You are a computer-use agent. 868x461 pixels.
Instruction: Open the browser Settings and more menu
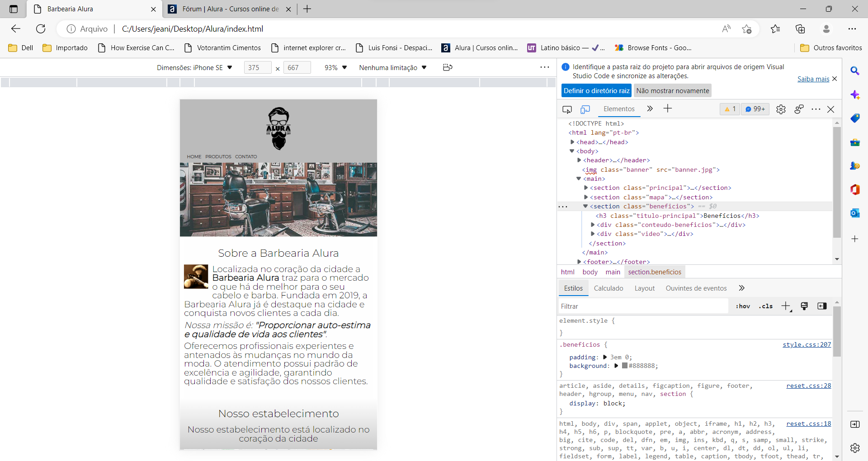pyautogui.click(x=852, y=29)
